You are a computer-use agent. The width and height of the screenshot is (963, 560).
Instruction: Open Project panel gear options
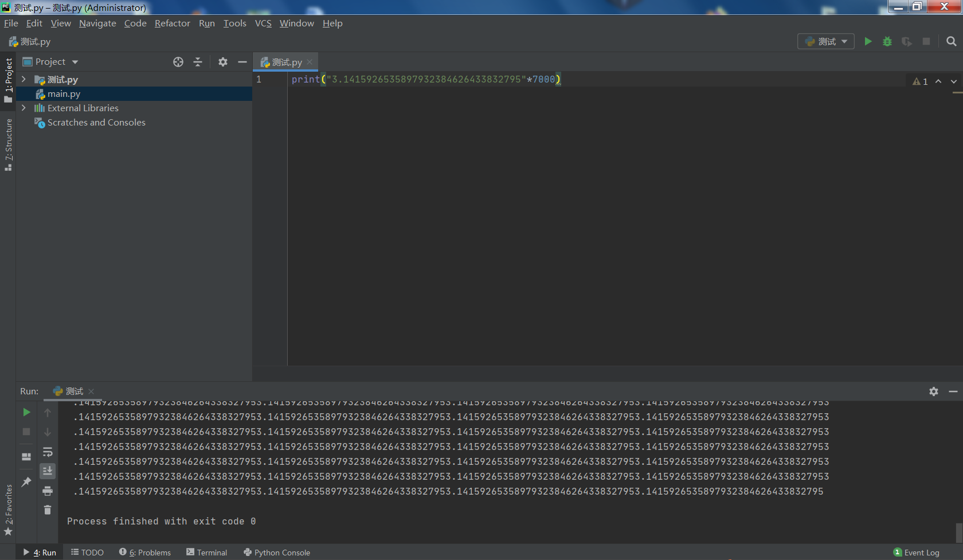point(223,62)
